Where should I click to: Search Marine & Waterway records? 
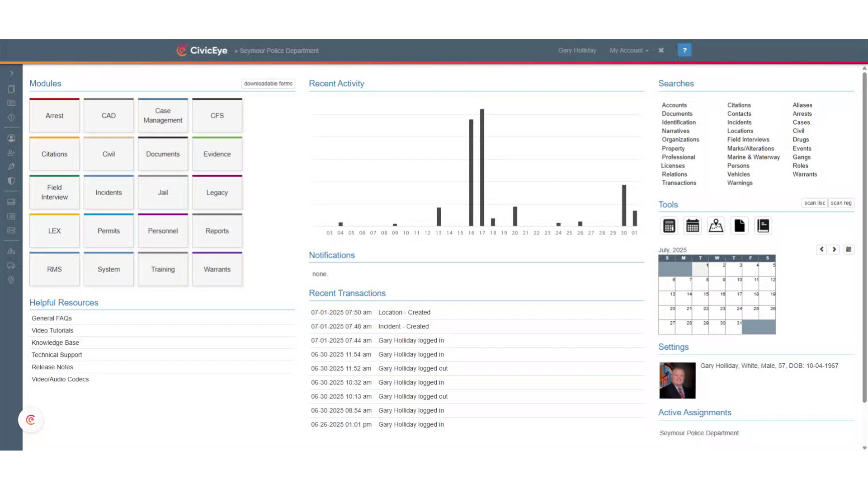753,157
